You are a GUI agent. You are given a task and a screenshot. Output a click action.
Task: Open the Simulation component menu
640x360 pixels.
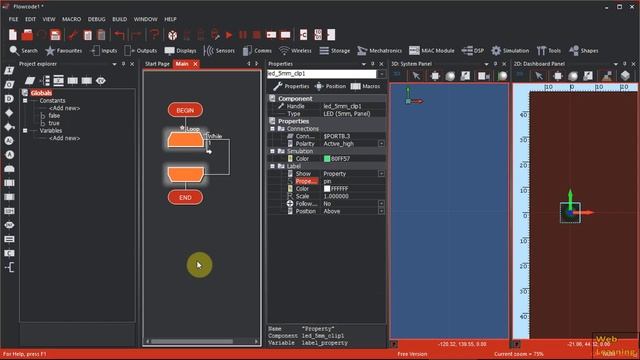pos(510,51)
